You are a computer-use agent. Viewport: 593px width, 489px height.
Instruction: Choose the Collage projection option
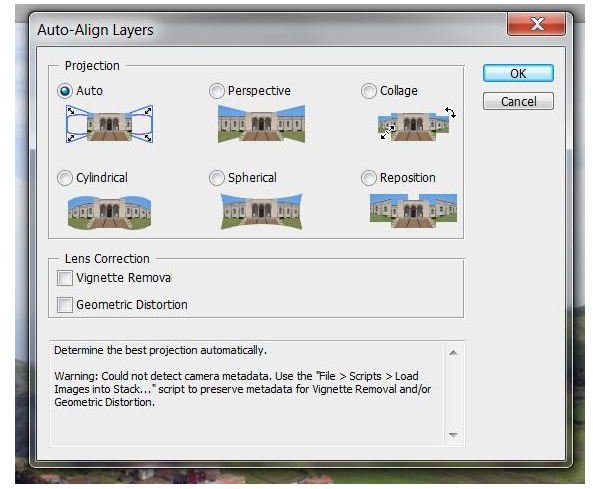(369, 91)
